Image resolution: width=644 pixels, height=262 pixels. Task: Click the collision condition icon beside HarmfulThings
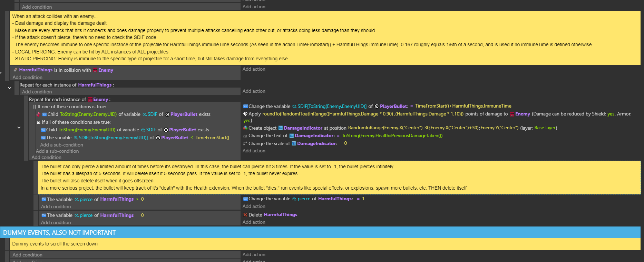pos(15,70)
